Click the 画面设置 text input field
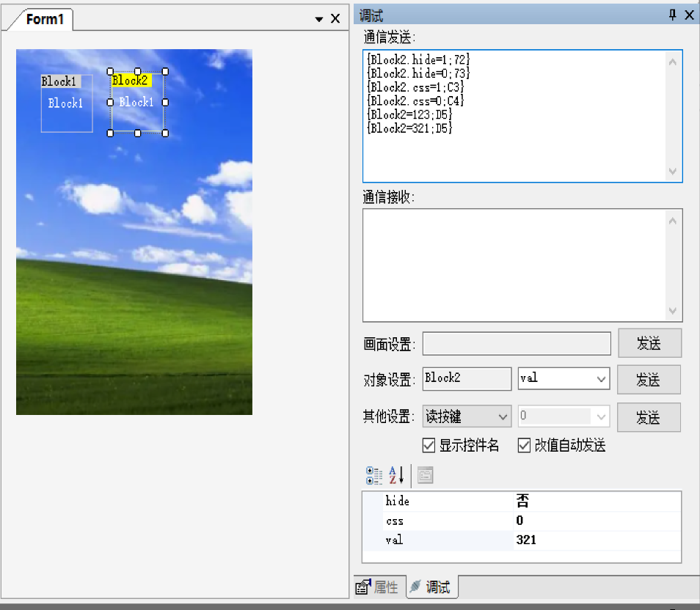The height and width of the screenshot is (610, 700). pos(517,344)
